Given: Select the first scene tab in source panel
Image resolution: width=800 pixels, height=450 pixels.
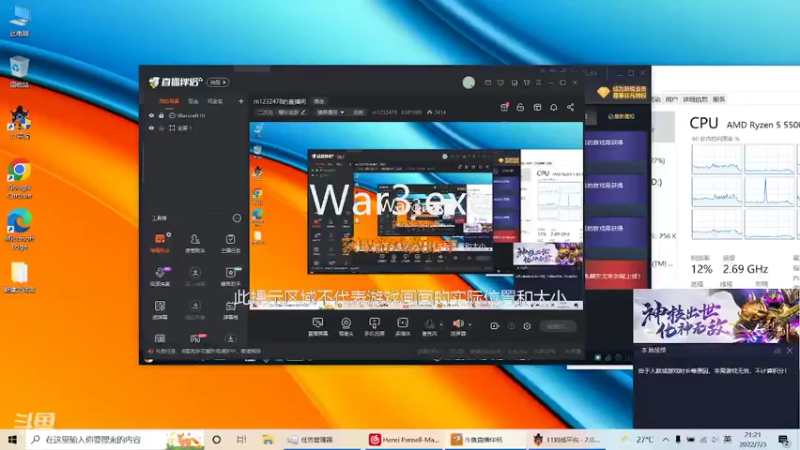Looking at the screenshot, I should pyautogui.click(x=169, y=102).
